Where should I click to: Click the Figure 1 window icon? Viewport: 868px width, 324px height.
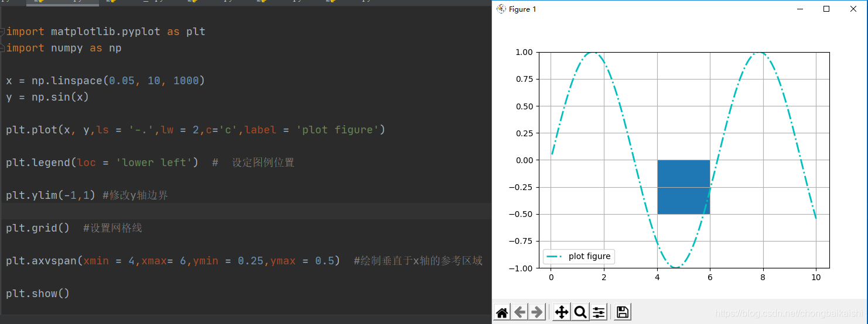click(x=501, y=9)
